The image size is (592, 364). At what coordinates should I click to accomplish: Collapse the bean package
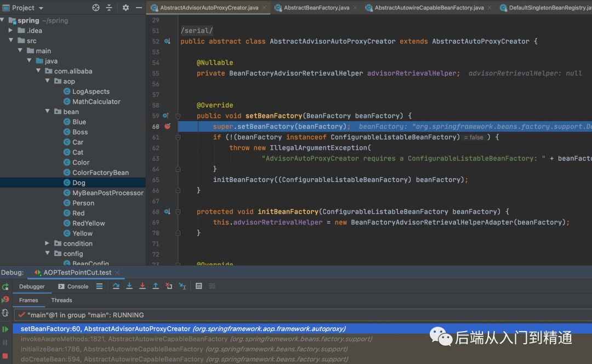pos(47,111)
